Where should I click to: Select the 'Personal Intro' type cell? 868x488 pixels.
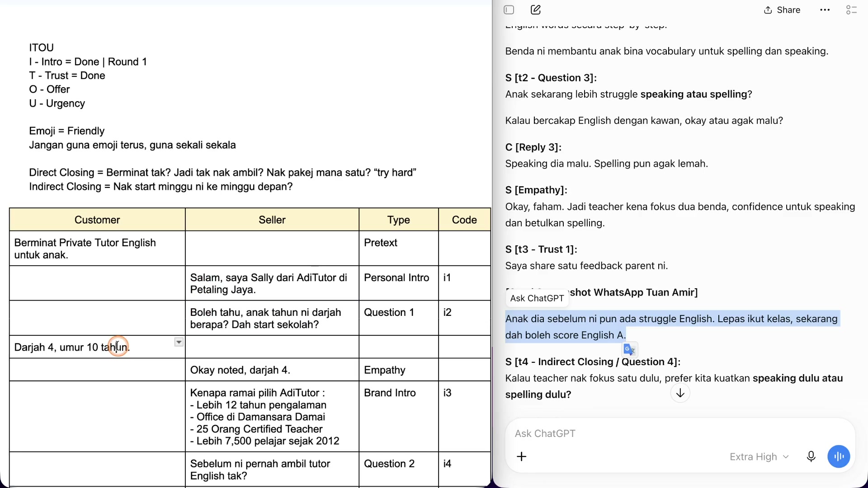399,283
